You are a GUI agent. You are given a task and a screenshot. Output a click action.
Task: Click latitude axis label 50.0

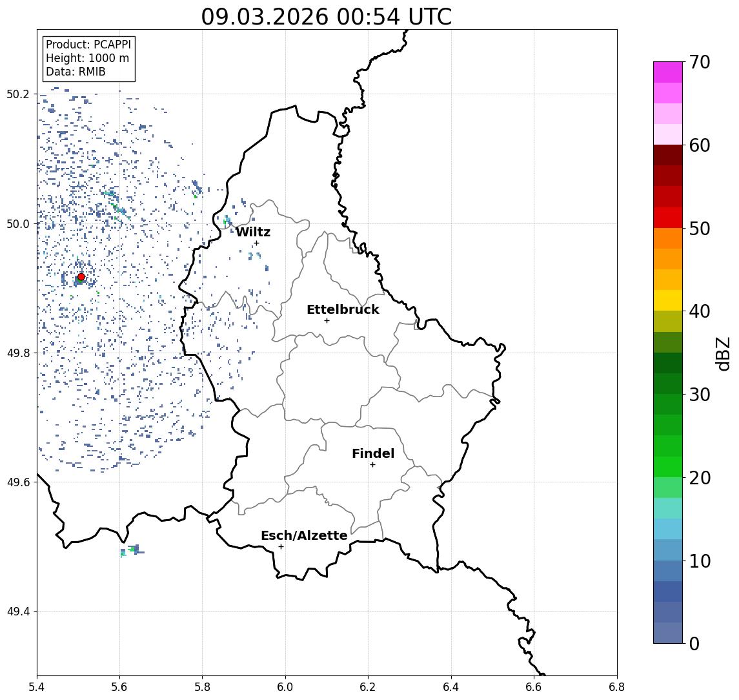pyautogui.click(x=17, y=224)
